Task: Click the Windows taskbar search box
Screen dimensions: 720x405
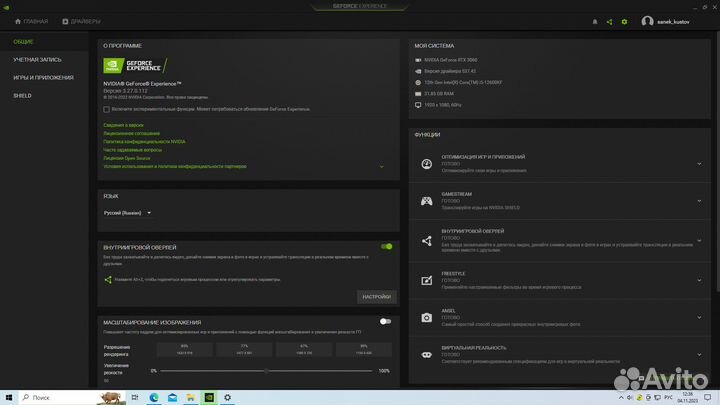Action: (x=72, y=397)
